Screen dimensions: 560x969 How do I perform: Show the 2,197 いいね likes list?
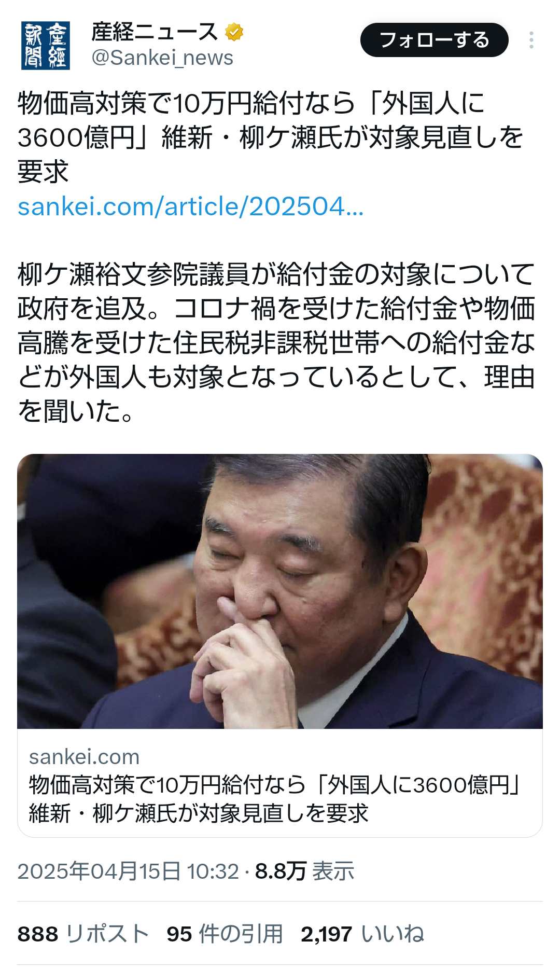tap(362, 934)
